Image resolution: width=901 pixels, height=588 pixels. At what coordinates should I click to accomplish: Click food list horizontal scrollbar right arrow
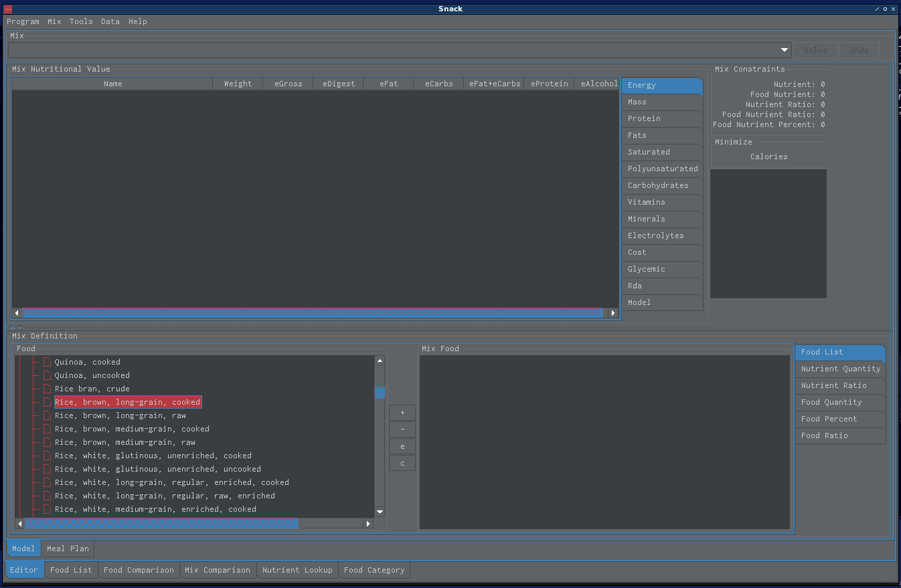click(x=368, y=524)
